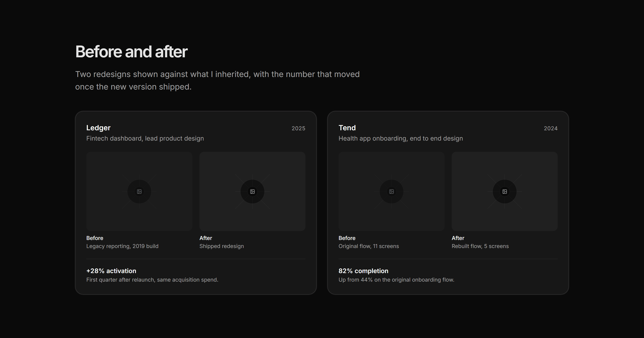Click 'Shipped redesign' caption
Screen dimensions: 644x338
[222, 246]
